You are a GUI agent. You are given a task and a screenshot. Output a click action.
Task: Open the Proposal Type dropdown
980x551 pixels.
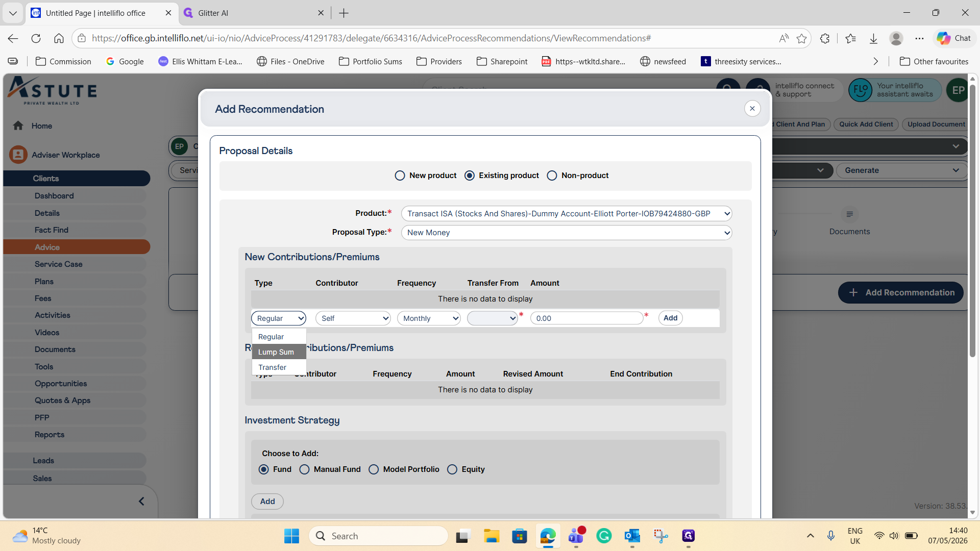(x=567, y=233)
